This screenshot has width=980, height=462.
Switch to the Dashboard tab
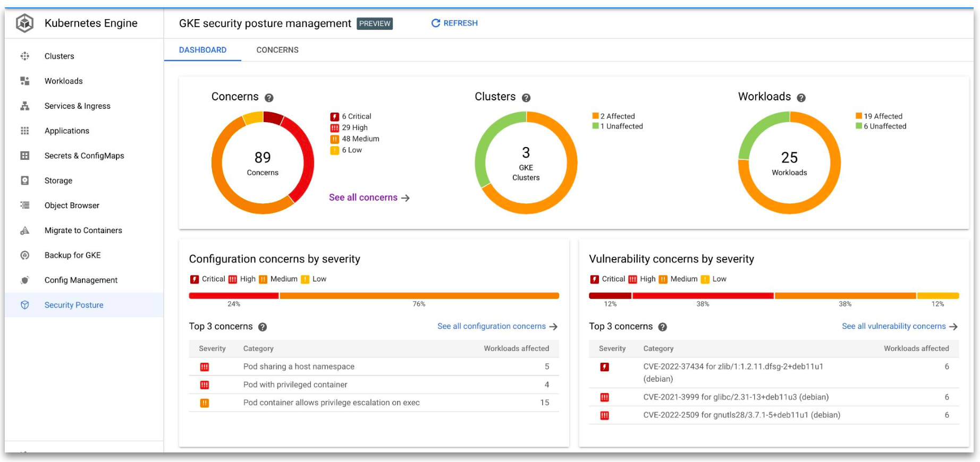coord(202,50)
